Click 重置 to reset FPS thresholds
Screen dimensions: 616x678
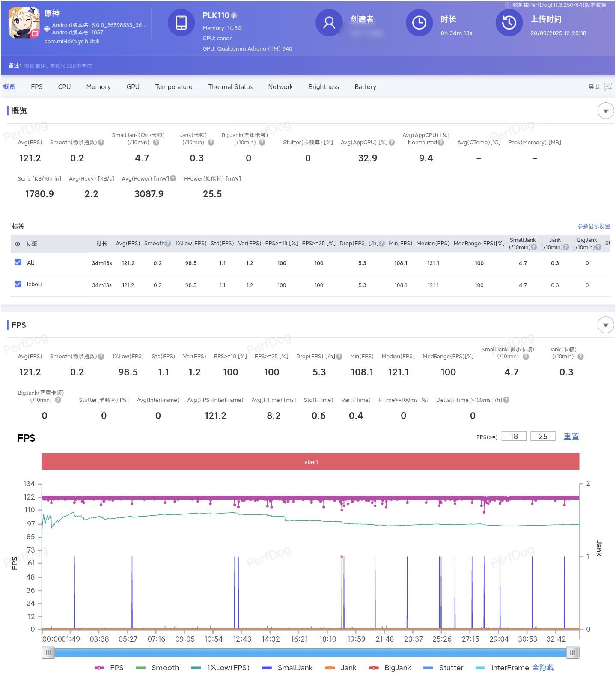tap(571, 437)
